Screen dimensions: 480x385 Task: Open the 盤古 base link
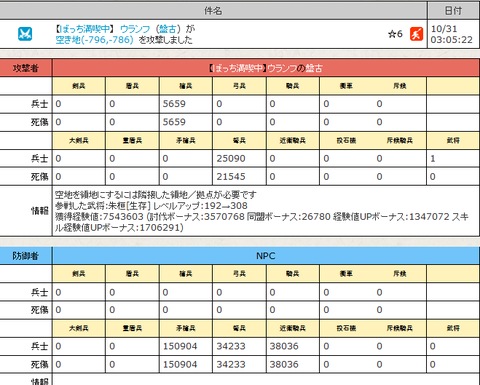click(x=168, y=29)
